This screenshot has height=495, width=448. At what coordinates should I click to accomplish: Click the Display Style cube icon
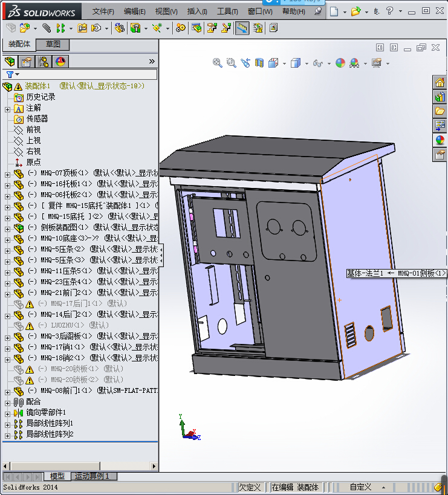pyautogui.click(x=296, y=63)
